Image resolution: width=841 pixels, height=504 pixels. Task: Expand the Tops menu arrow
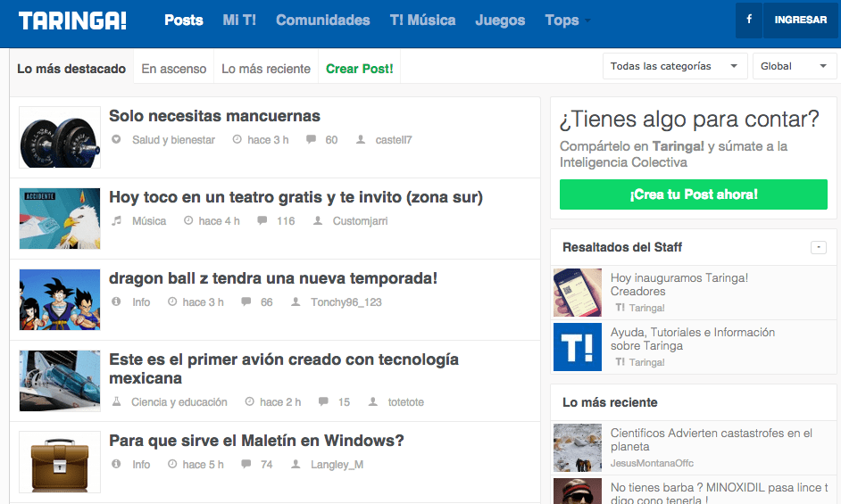pos(587,21)
